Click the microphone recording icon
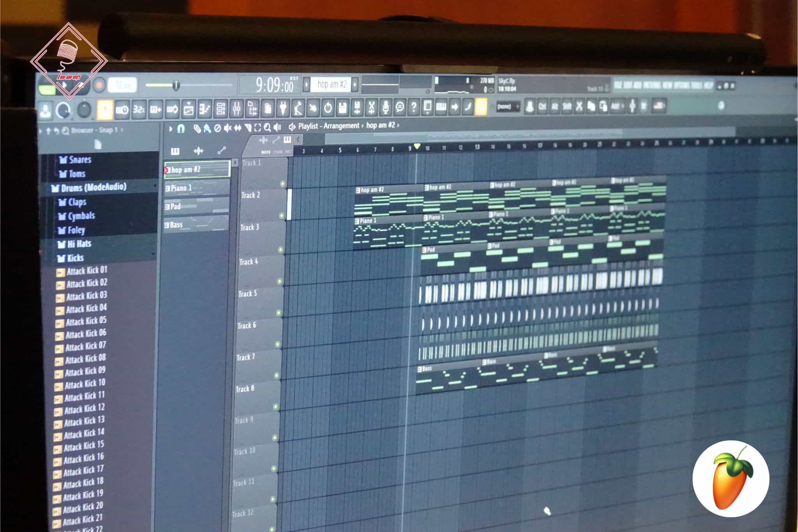Image resolution: width=798 pixels, height=532 pixels. 385,107
